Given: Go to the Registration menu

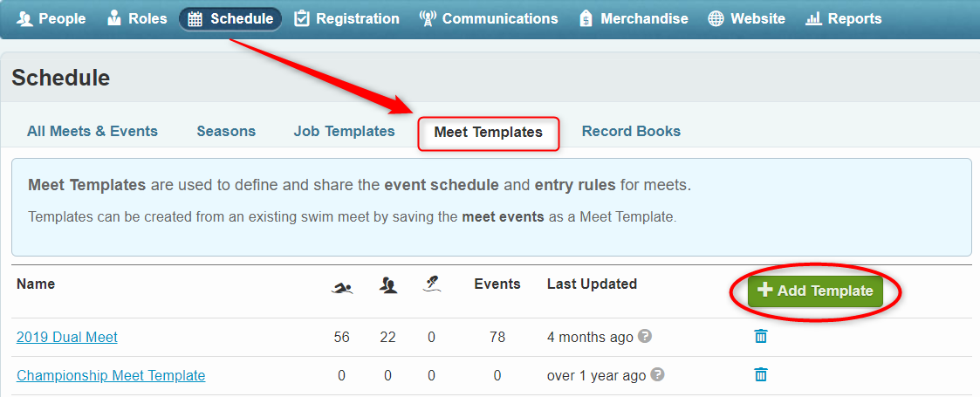Looking at the screenshot, I should click(x=346, y=18).
